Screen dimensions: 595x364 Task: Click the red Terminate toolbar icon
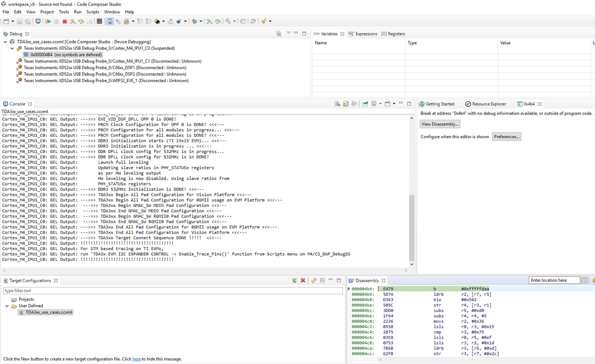(x=64, y=21)
